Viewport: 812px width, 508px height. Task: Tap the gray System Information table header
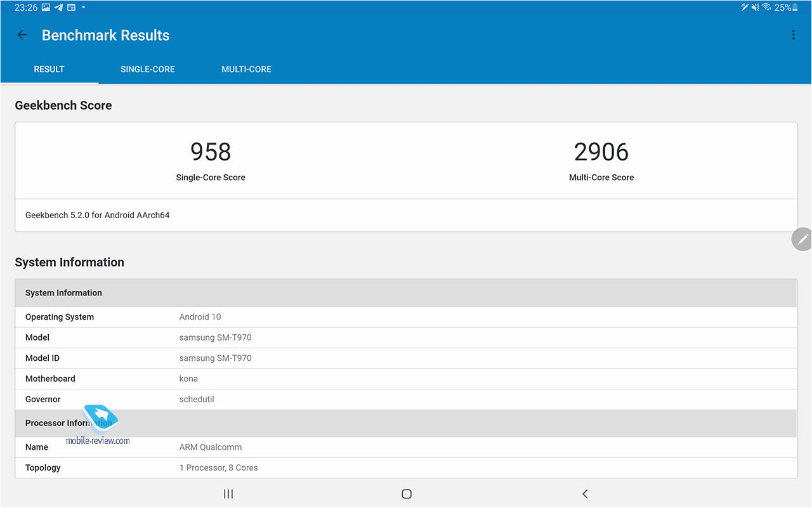pyautogui.click(x=406, y=293)
